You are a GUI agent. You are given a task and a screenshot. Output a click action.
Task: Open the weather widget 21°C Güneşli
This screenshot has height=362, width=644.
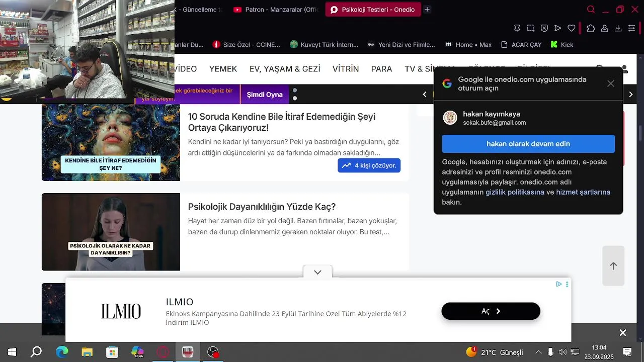click(x=495, y=352)
